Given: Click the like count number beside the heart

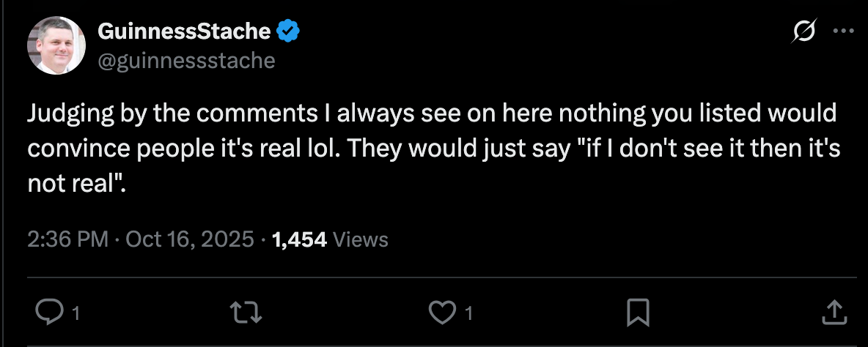Looking at the screenshot, I should click(x=468, y=314).
